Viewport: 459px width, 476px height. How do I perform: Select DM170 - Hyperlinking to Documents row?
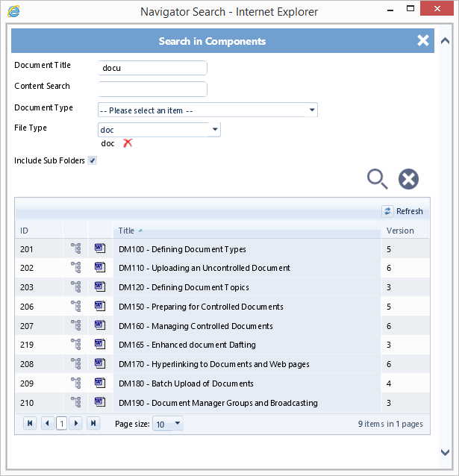(222, 364)
